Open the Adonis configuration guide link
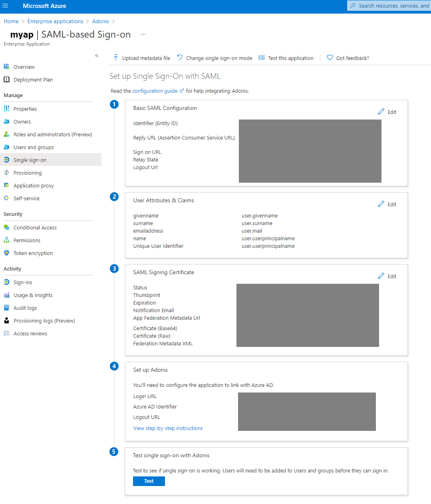This screenshot has width=431, height=504. [x=155, y=91]
